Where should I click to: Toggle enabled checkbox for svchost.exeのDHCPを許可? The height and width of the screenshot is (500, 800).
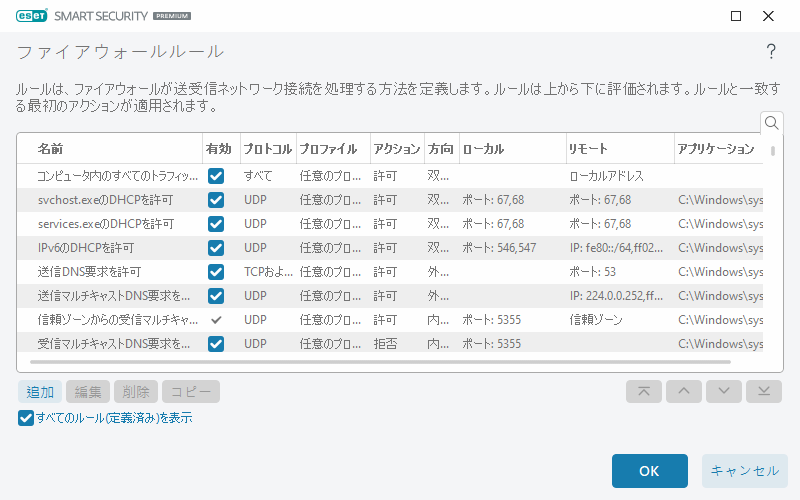216,200
